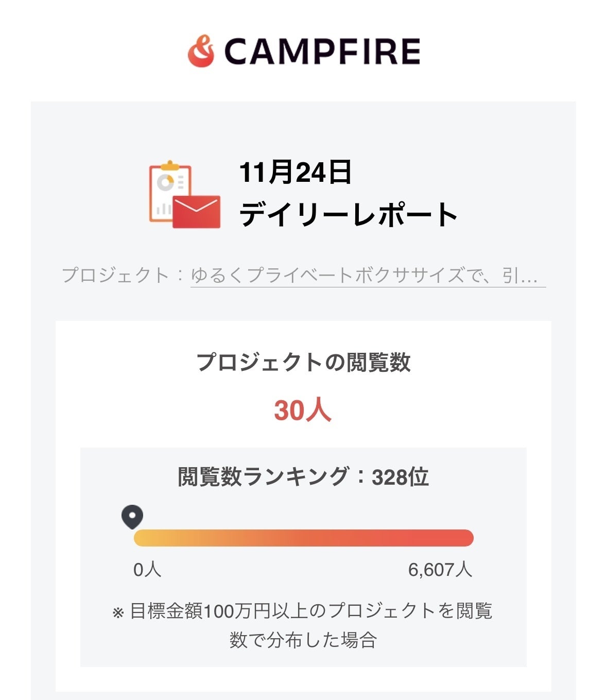Click the ※ footnote symbol
This screenshot has width=607, height=700.
(118, 613)
